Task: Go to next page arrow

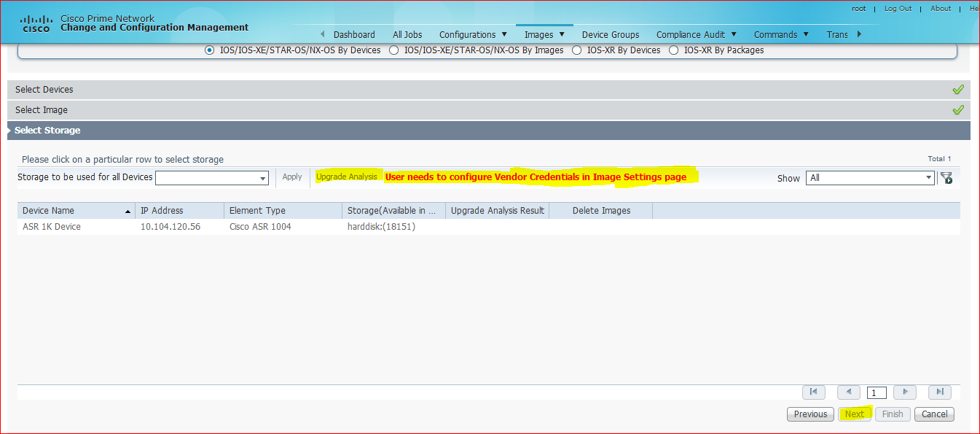Action: [905, 392]
